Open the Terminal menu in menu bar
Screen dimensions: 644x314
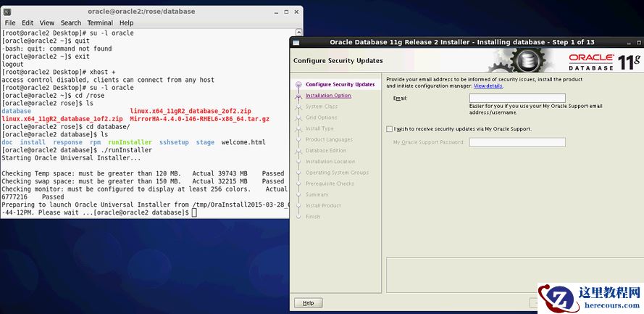(100, 23)
